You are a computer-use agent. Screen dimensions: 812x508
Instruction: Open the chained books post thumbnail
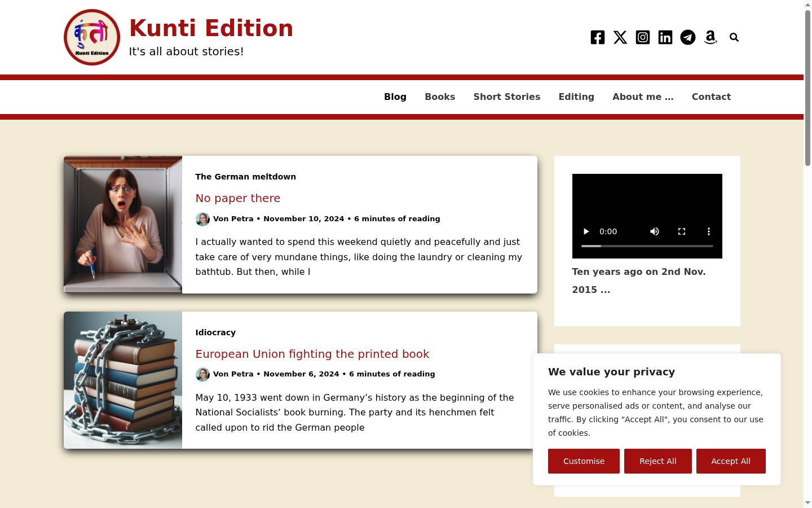(x=123, y=380)
